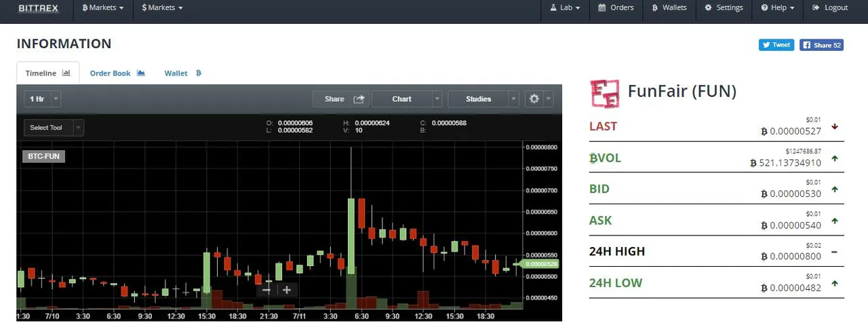Click the 0.00000800 price axis label

click(x=541, y=147)
